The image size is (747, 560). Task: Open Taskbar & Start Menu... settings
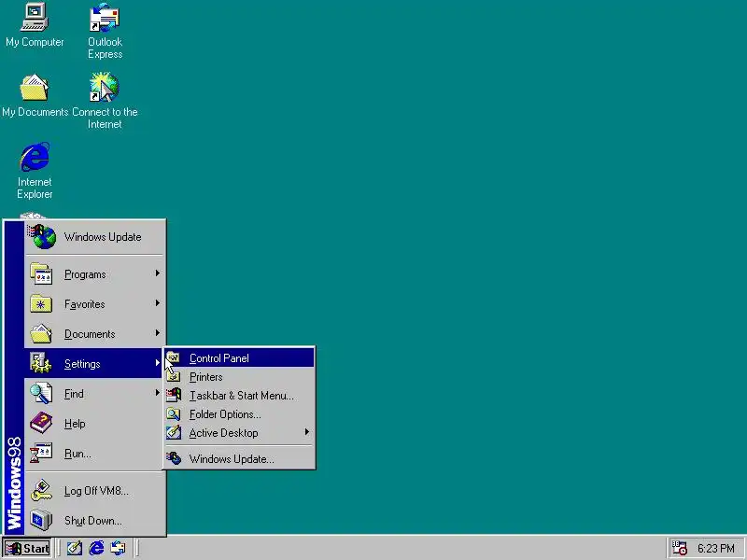coord(239,395)
